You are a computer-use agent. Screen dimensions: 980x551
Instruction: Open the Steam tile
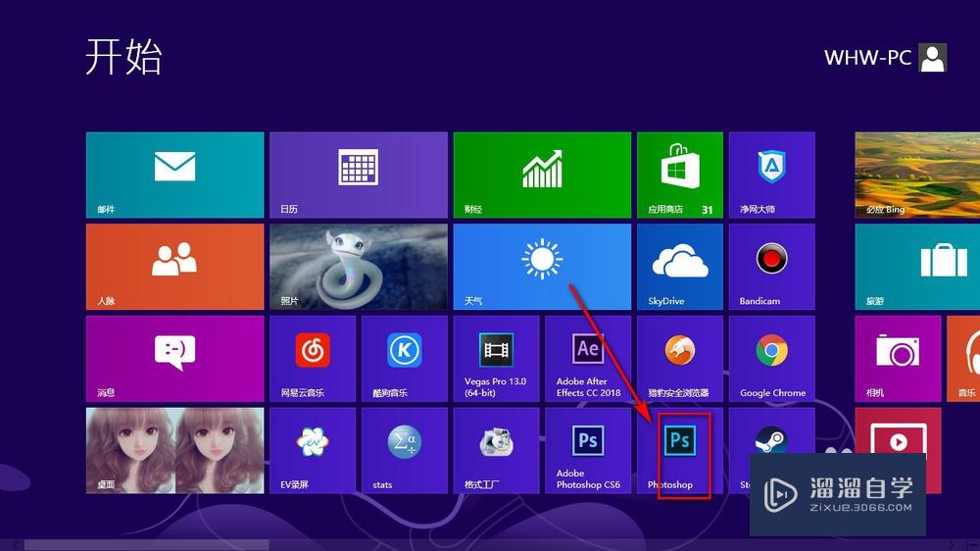click(772, 438)
